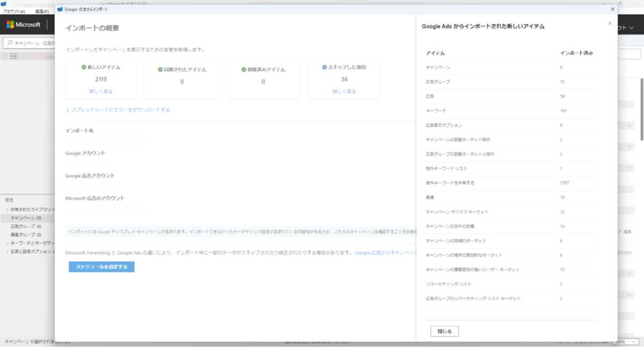Click the スケジュールを設定する button
The height and width of the screenshot is (347, 644).
[x=101, y=267]
